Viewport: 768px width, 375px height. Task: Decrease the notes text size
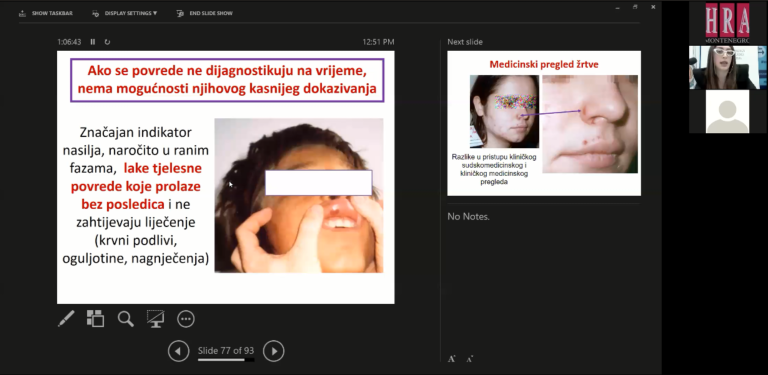pos(470,359)
